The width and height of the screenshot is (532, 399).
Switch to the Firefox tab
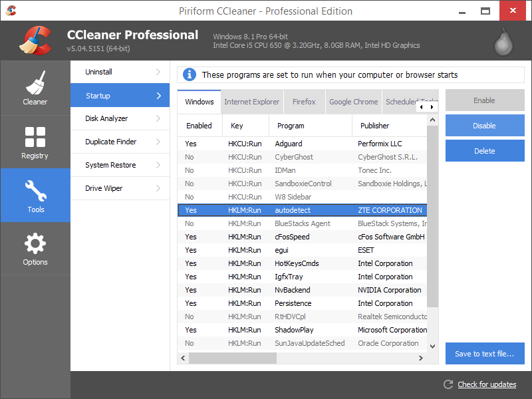304,102
